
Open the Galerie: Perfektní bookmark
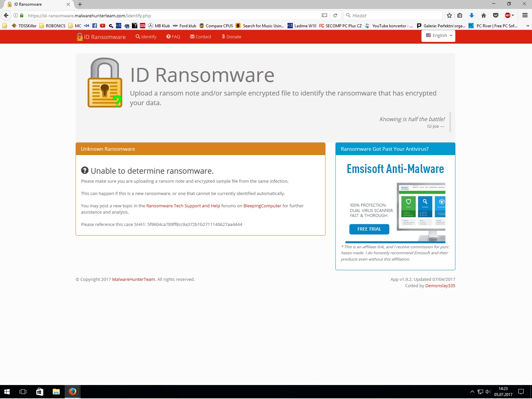pyautogui.click(x=441, y=26)
